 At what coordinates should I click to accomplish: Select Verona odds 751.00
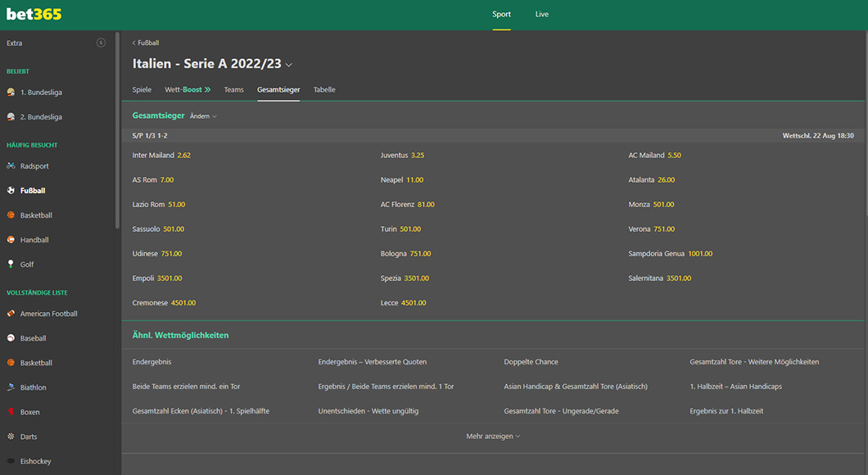[x=664, y=229]
